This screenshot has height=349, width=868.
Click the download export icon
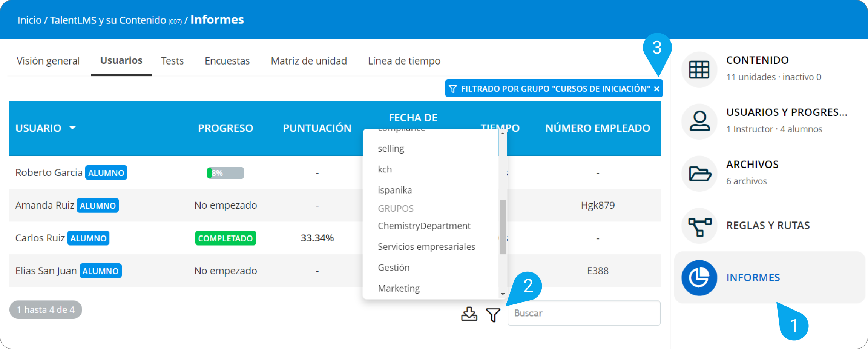(469, 314)
